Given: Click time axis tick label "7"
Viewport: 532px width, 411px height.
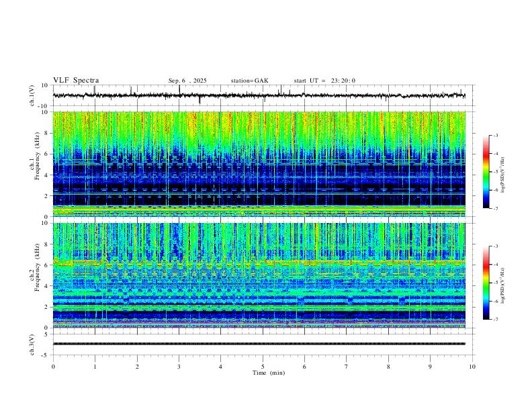Looking at the screenshot, I should [347, 367].
